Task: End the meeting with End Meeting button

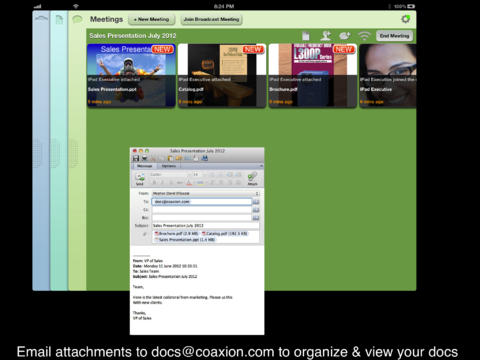Action: [x=394, y=36]
